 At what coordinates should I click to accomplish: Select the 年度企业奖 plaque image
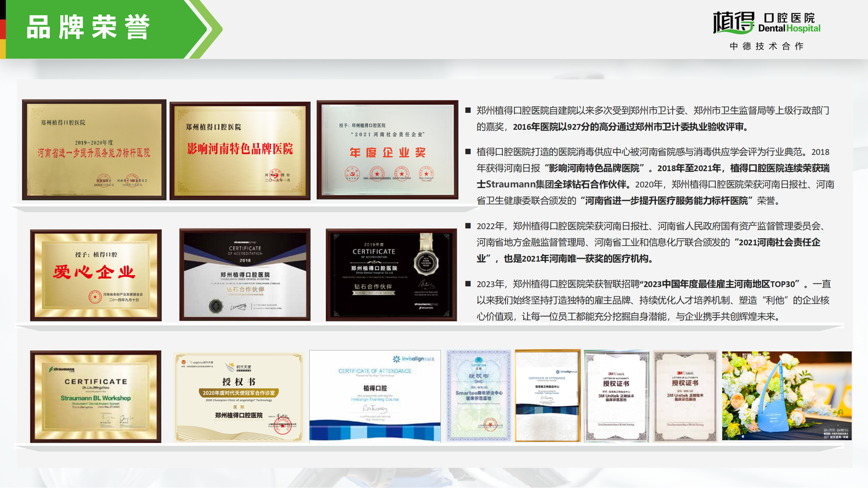pyautogui.click(x=387, y=149)
